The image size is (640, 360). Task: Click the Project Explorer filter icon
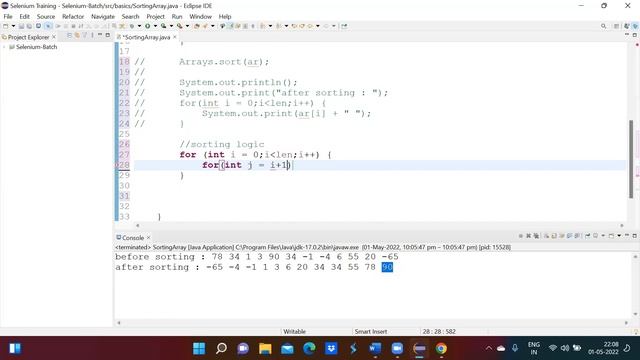click(85, 36)
